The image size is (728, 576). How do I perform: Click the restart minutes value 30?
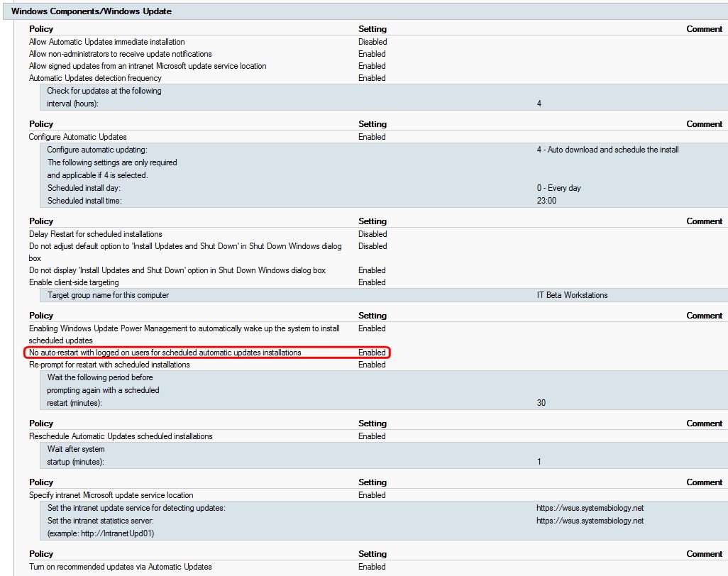[x=541, y=403]
